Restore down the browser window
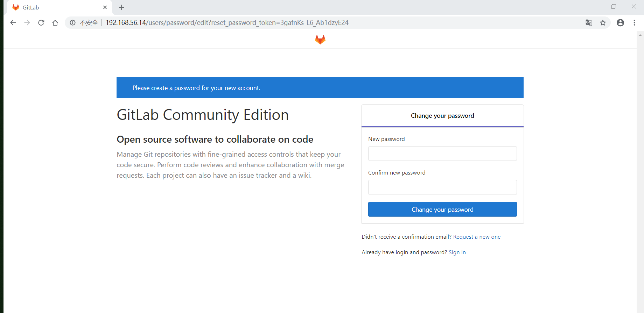Image resolution: width=644 pixels, height=313 pixels. [614, 6]
